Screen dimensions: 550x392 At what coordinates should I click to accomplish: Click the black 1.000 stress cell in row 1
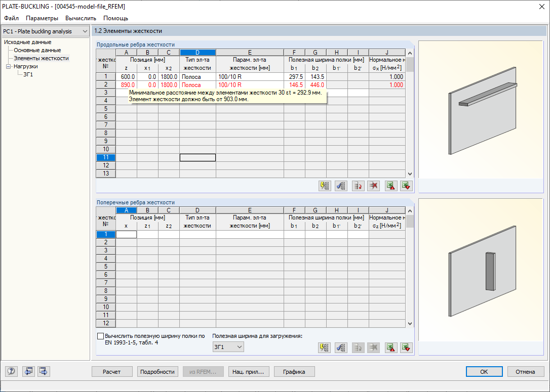(x=387, y=77)
